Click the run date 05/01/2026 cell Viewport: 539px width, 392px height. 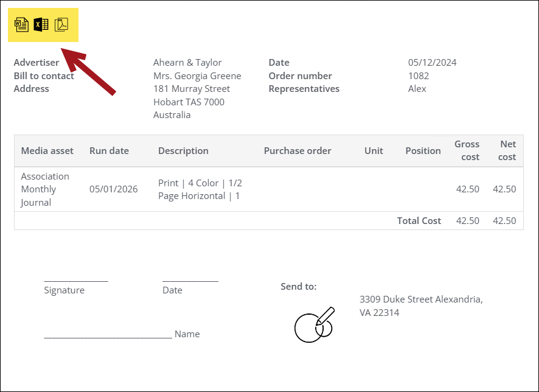point(114,189)
